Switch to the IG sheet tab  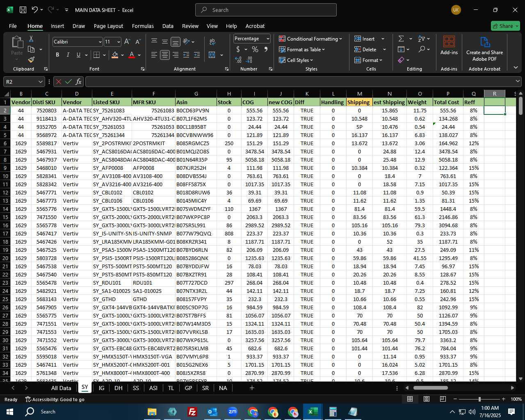(101, 388)
